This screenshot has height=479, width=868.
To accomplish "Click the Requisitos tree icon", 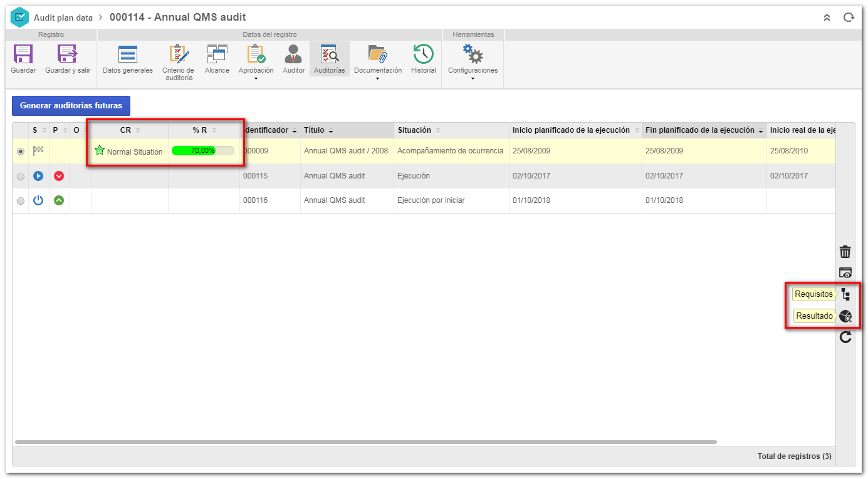I will tap(845, 294).
